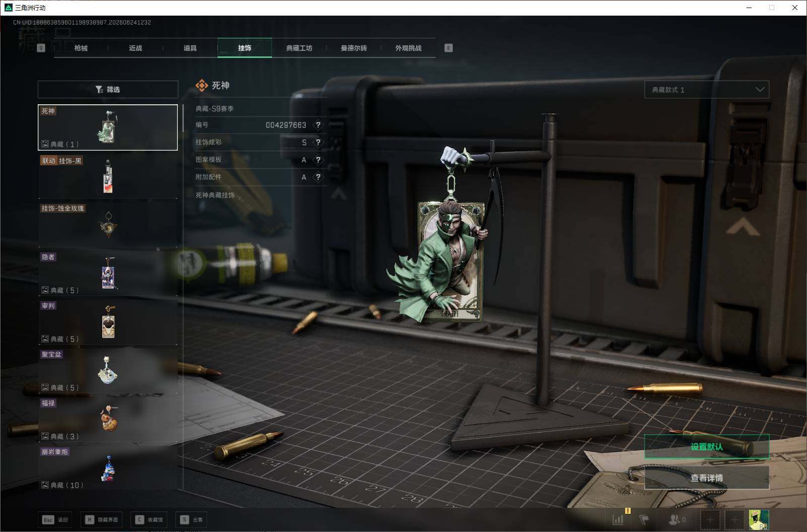Image resolution: width=807 pixels, height=532 pixels.
Task: Expand the 典藏款式 1 dropdown
Action: [x=707, y=90]
